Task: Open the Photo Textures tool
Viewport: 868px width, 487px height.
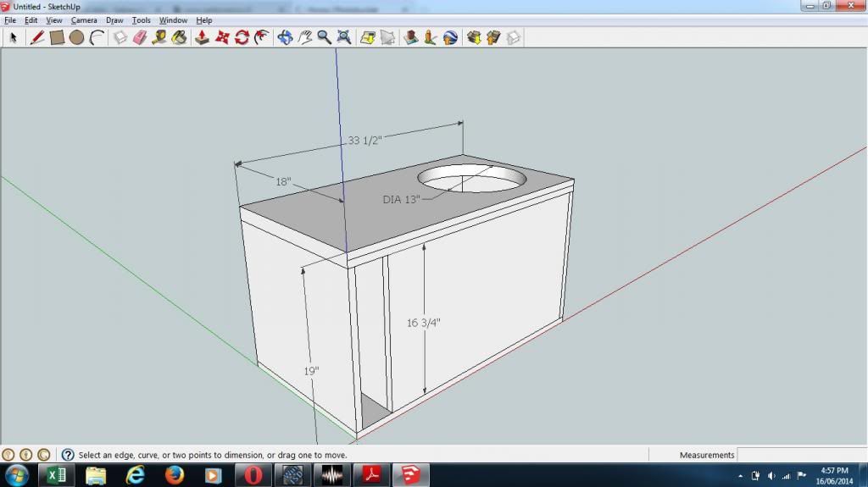Action: click(x=430, y=37)
